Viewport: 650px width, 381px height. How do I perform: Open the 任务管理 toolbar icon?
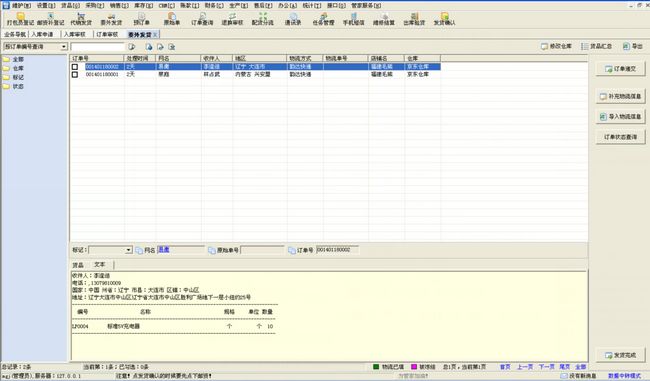click(x=323, y=19)
